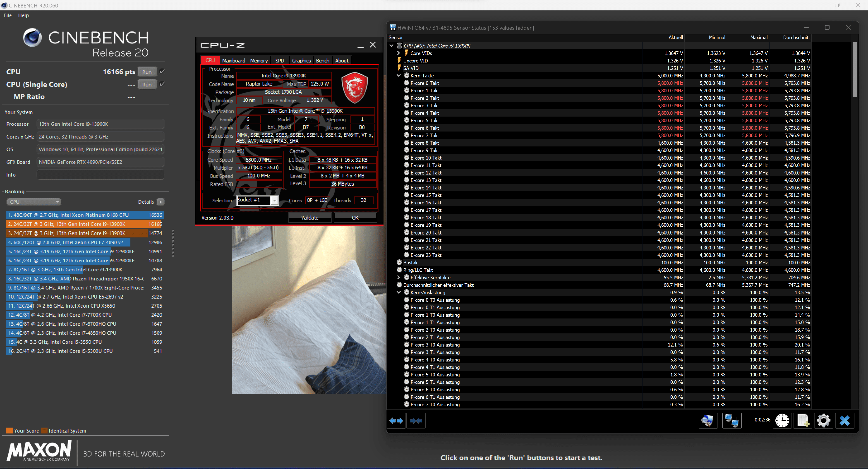Close the CPU-Z window with its X
Image resolution: width=868 pixels, height=469 pixels.
pos(373,44)
